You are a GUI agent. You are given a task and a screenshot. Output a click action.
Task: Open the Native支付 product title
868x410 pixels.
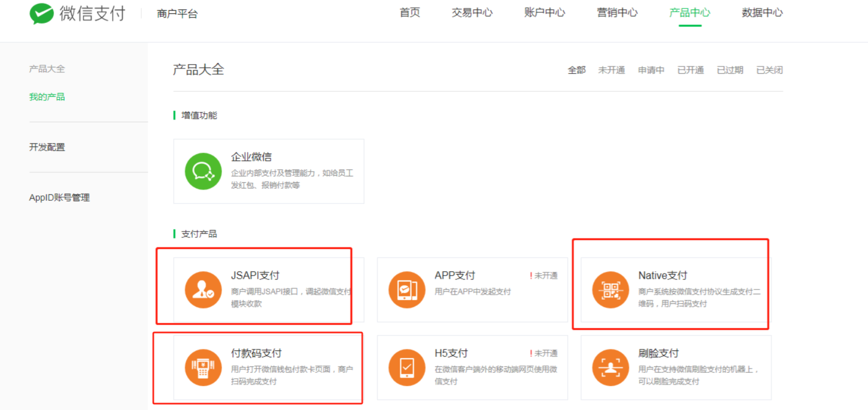(x=663, y=276)
